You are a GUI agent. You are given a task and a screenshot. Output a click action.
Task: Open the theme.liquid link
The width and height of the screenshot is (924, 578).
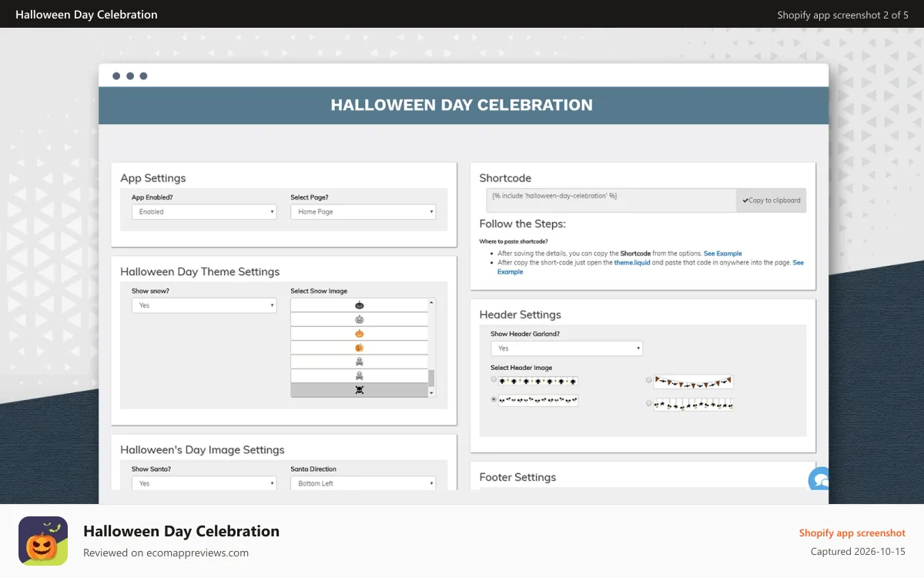pyautogui.click(x=632, y=263)
